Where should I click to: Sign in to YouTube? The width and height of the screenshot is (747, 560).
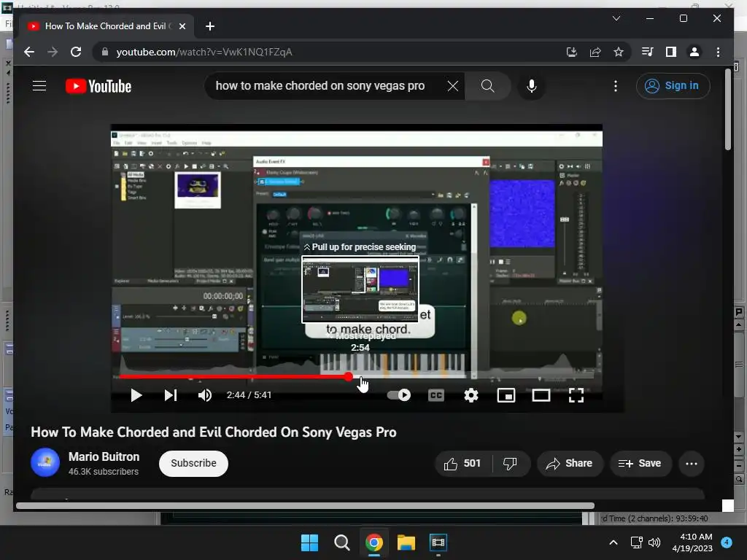(673, 86)
